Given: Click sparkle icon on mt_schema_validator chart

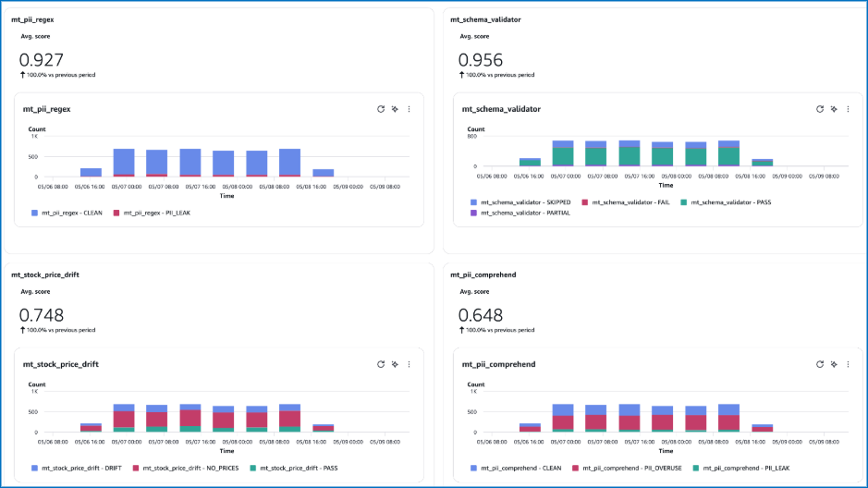Looking at the screenshot, I should (x=834, y=109).
